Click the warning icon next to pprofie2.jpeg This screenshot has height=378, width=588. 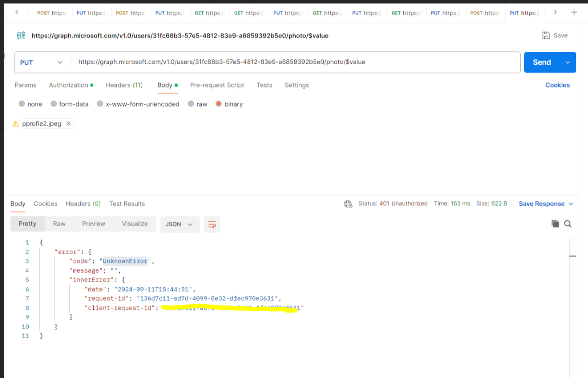point(16,124)
